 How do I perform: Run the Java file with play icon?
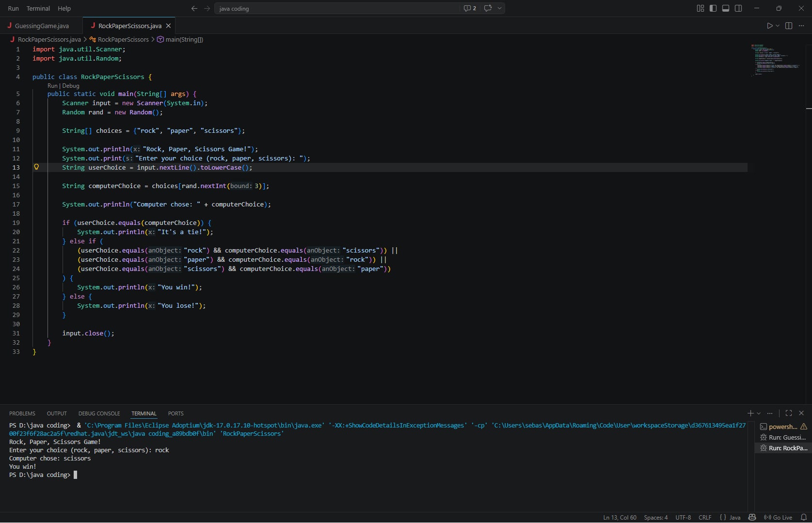point(769,26)
